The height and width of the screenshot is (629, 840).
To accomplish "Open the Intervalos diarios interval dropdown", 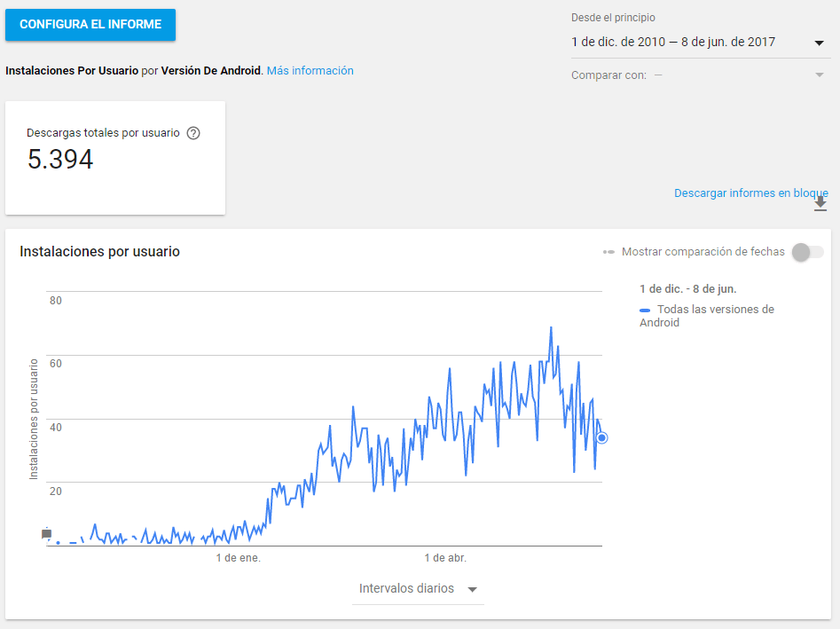I will coord(418,589).
